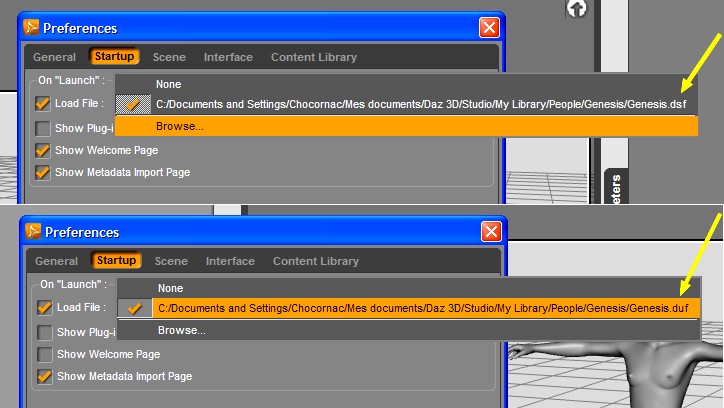Click the DAZ Studio icon in the upper title bar
The height and width of the screenshot is (408, 724).
coord(31,27)
